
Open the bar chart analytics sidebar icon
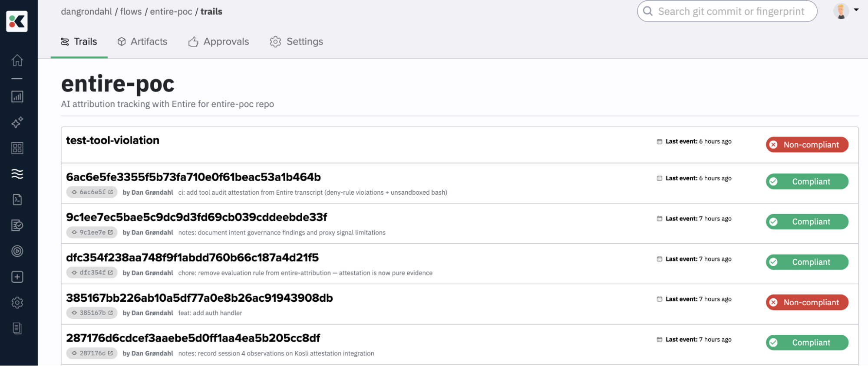click(x=17, y=96)
